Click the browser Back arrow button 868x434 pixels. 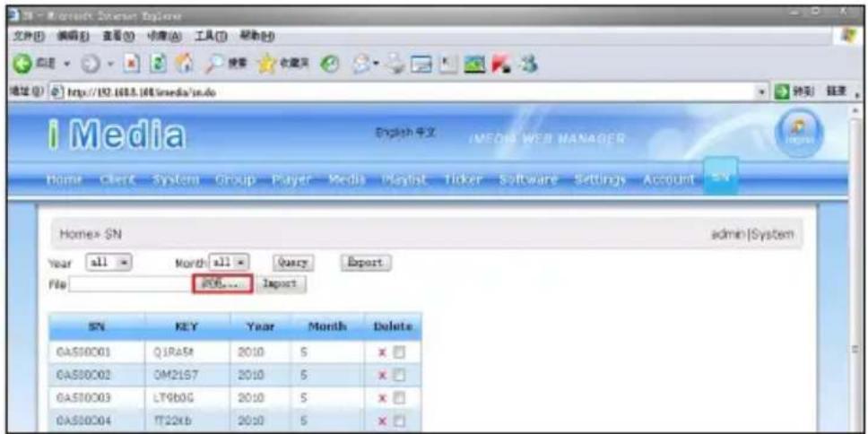pos(21,65)
